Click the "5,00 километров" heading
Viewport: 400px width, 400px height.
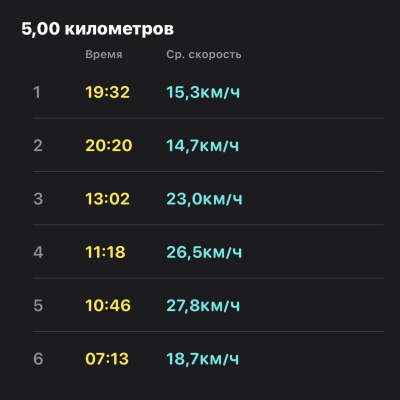coord(97,29)
